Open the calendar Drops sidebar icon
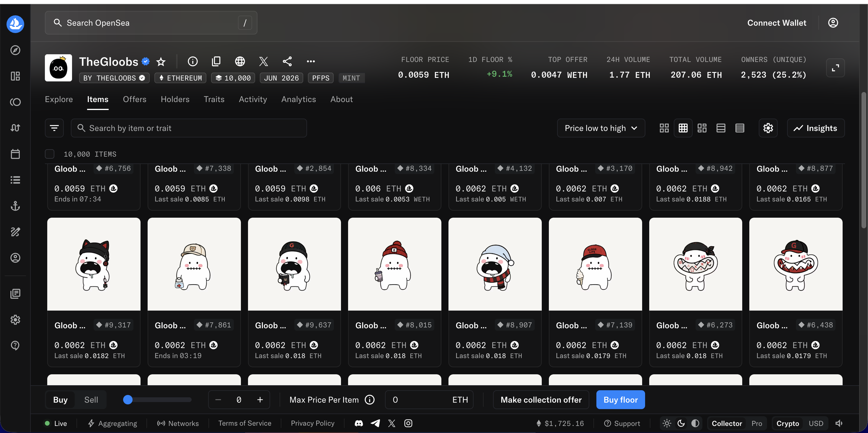The image size is (868, 433). [15, 154]
